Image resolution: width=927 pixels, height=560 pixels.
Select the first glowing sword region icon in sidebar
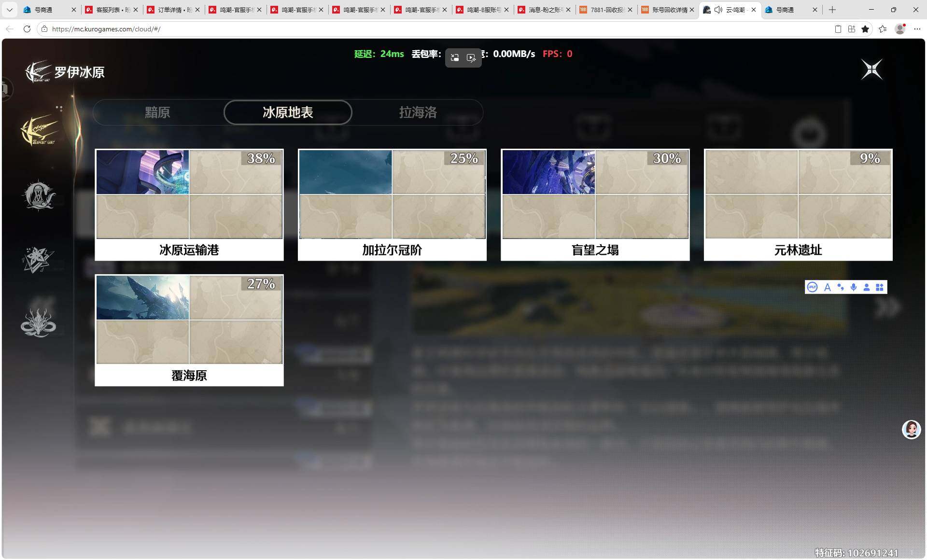coord(40,130)
